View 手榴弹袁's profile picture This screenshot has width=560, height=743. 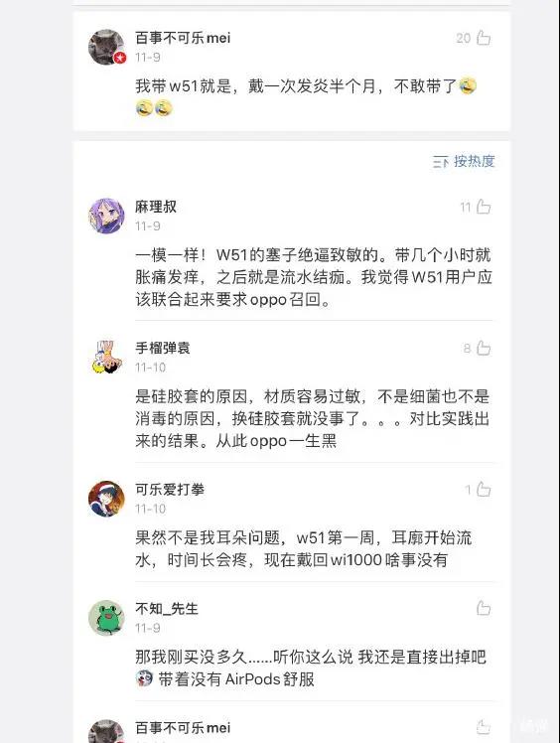click(x=106, y=357)
